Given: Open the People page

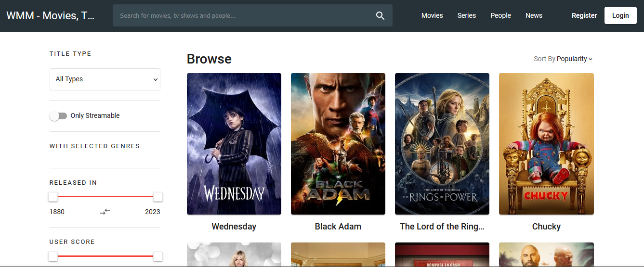Looking at the screenshot, I should point(500,15).
